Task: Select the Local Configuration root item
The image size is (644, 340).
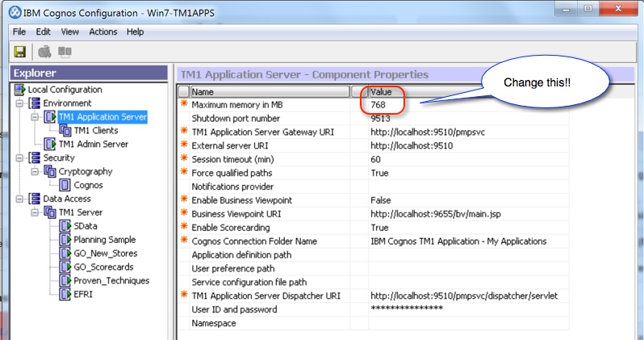Action: [65, 90]
